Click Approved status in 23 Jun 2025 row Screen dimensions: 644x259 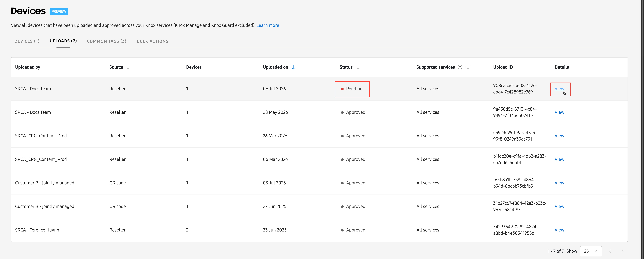pos(353,230)
